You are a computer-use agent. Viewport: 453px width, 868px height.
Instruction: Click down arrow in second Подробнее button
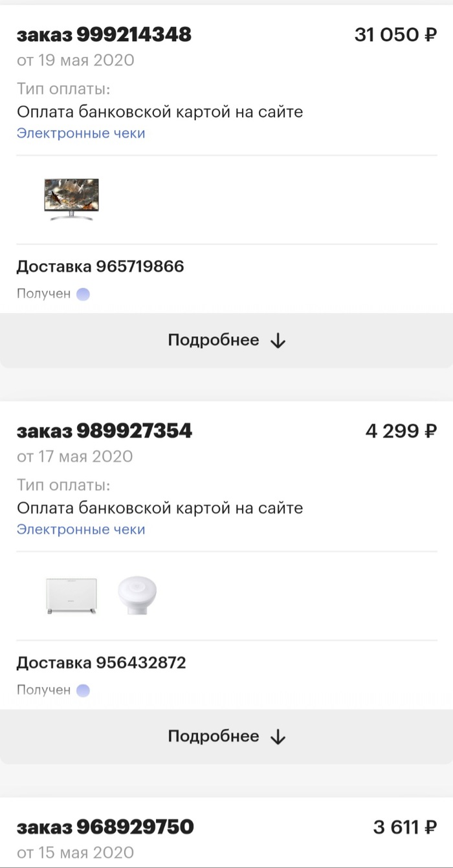(x=278, y=737)
